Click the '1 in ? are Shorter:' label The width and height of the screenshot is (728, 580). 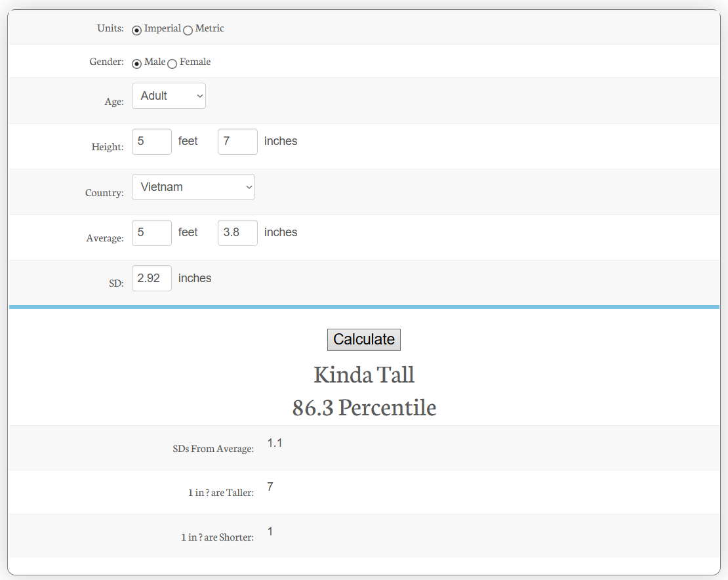pyautogui.click(x=217, y=537)
